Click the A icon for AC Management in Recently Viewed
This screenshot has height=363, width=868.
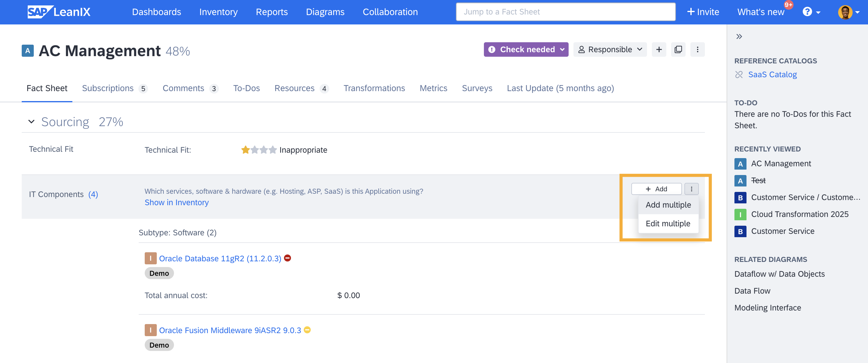click(x=740, y=164)
